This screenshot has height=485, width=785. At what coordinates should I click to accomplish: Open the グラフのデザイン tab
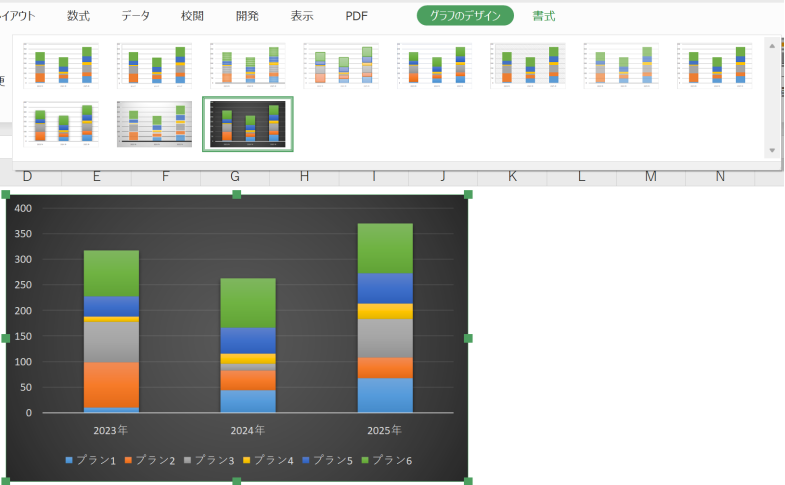point(465,16)
